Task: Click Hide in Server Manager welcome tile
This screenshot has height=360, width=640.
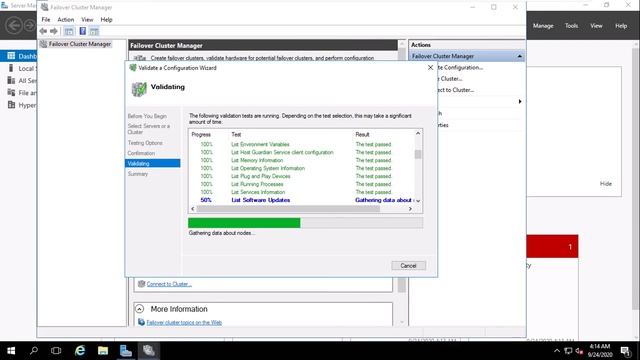Action: point(606,184)
